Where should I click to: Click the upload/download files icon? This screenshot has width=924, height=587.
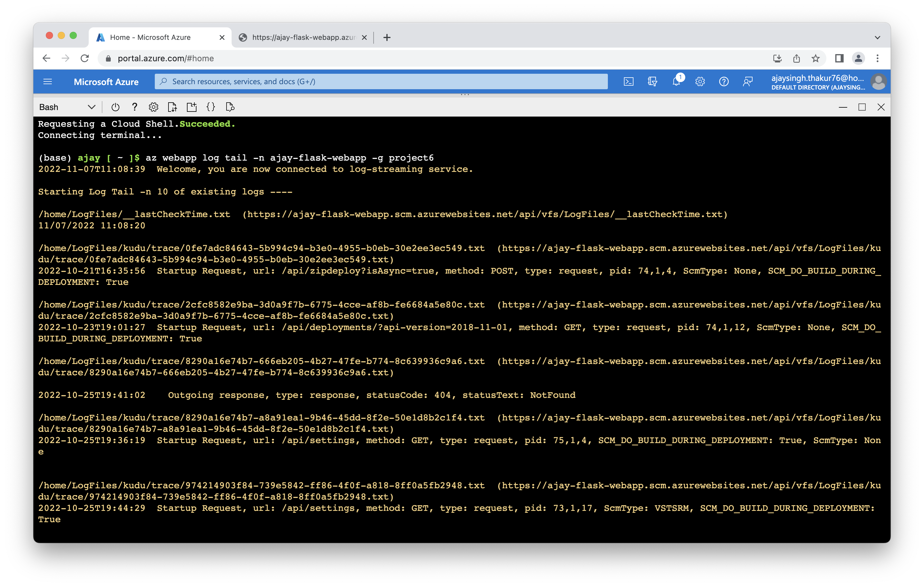tap(172, 107)
